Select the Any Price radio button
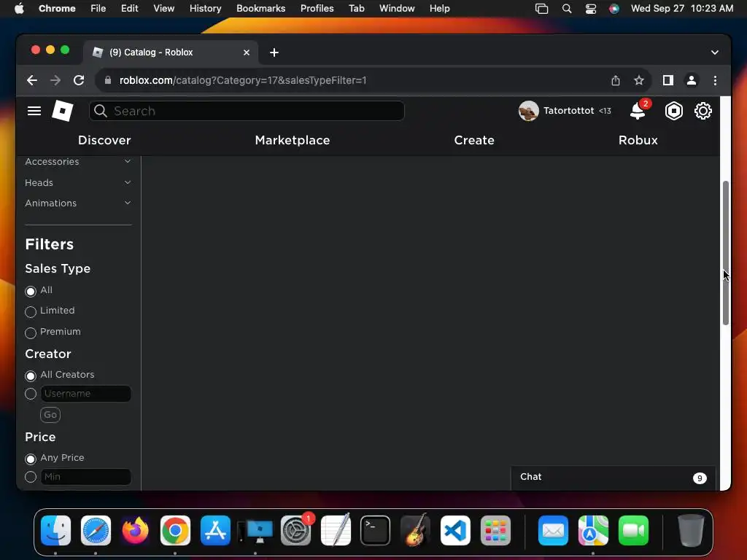Viewport: 747px width, 560px height. click(31, 459)
